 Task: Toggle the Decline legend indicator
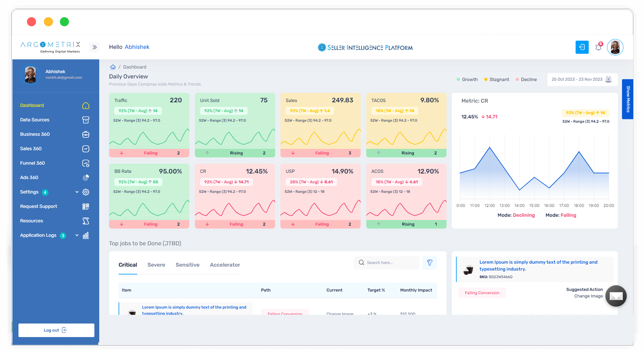tap(517, 79)
